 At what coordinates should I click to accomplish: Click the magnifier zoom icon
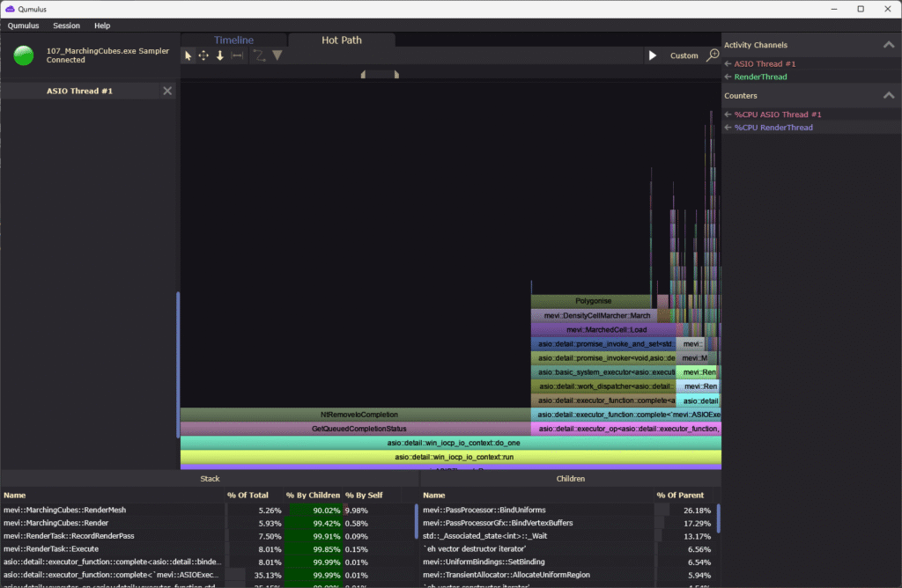[x=713, y=55]
